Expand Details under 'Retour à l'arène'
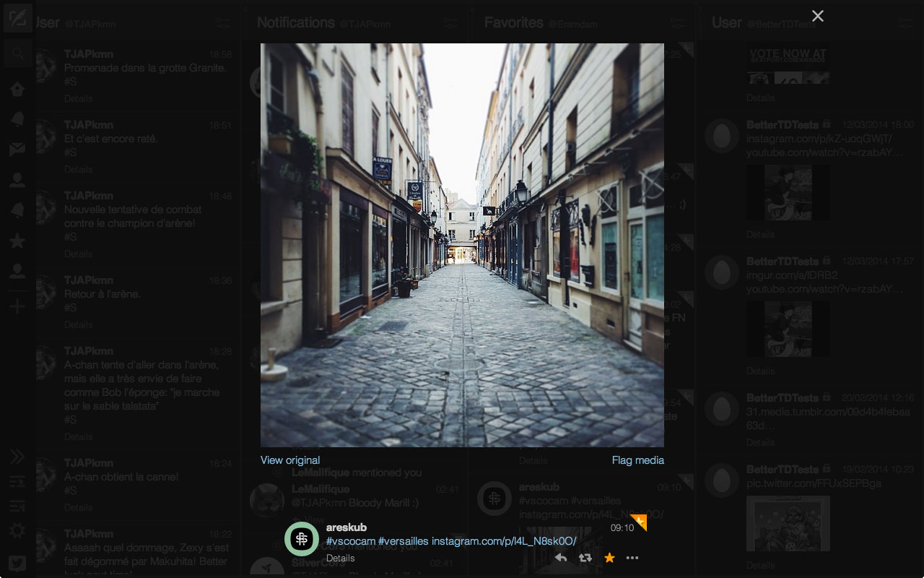The height and width of the screenshot is (578, 924). click(79, 324)
